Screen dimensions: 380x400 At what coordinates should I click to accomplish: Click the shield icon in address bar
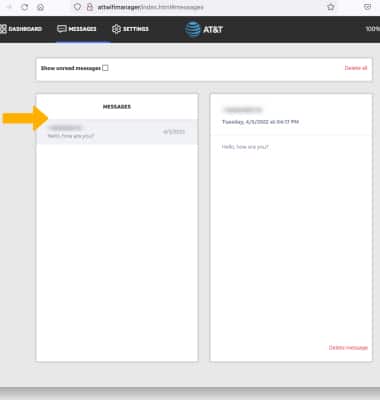(x=77, y=7)
